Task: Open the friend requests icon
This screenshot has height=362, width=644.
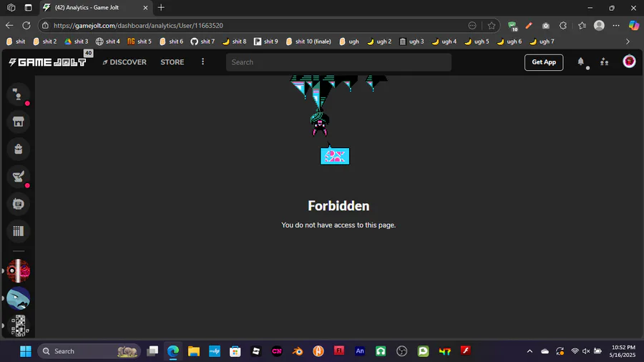Action: point(604,62)
